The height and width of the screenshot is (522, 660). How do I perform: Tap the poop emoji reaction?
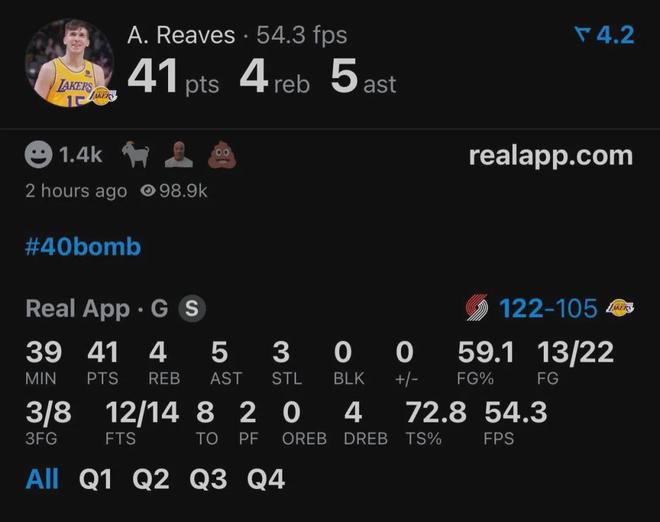[221, 155]
